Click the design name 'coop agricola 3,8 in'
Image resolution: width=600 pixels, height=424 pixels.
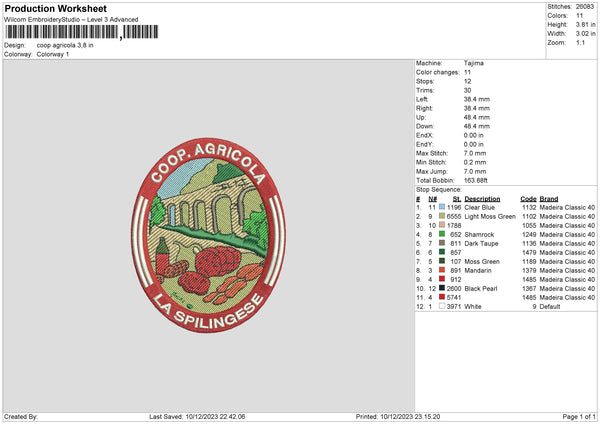(x=65, y=45)
